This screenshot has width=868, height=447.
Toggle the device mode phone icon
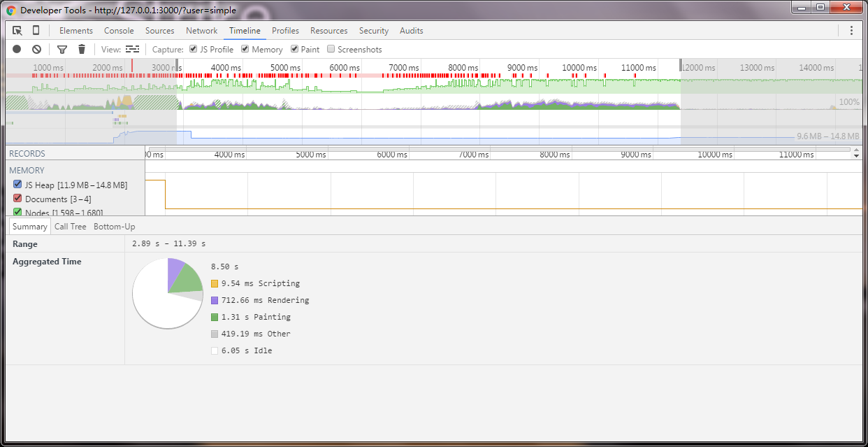click(x=36, y=31)
